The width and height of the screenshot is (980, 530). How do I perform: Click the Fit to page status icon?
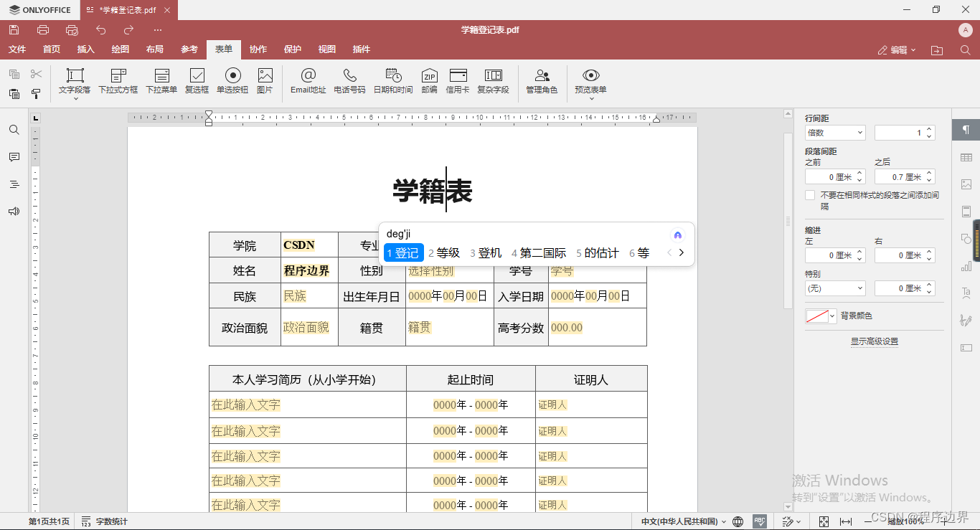coord(824,521)
